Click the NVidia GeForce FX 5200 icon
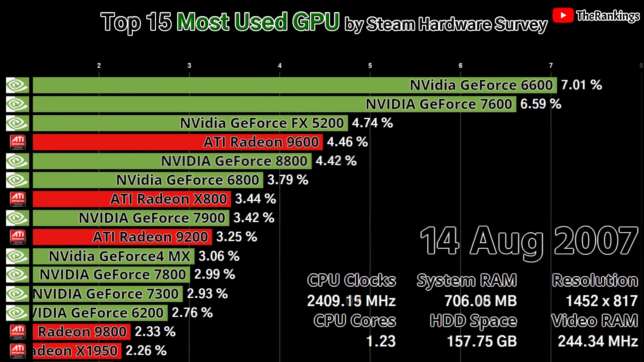The width and height of the screenshot is (644, 362). (17, 123)
